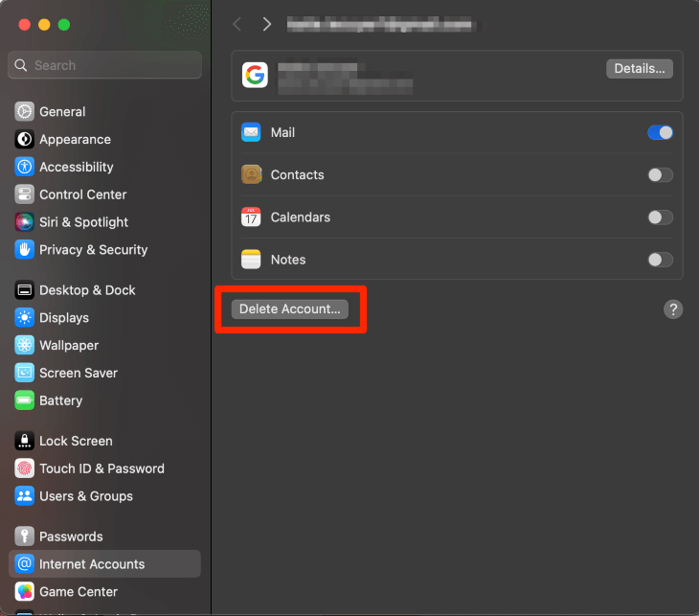Viewport: 699px width, 616px height.
Task: Select Game Center label
Action: (79, 591)
